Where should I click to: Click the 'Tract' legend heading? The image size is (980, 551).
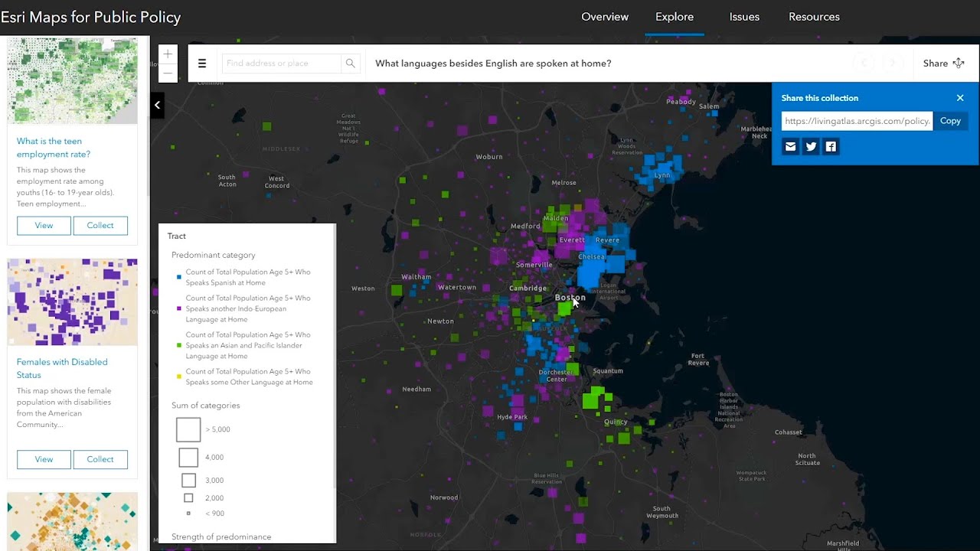tap(177, 236)
